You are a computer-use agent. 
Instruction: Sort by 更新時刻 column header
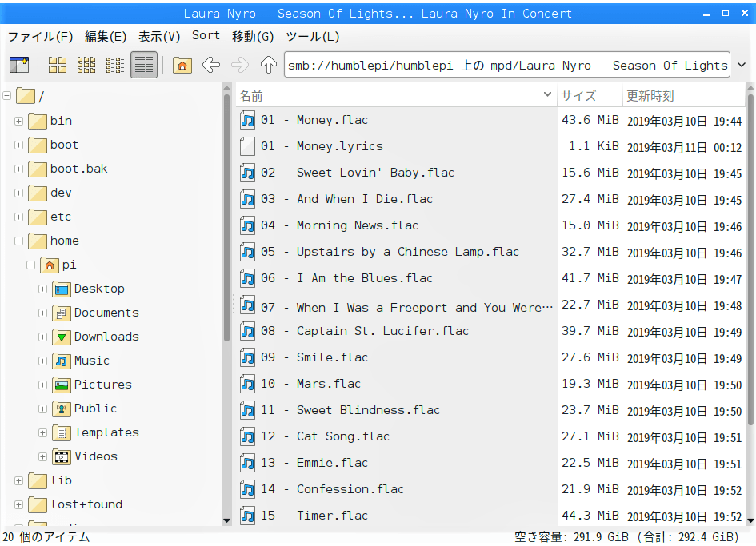[684, 95]
